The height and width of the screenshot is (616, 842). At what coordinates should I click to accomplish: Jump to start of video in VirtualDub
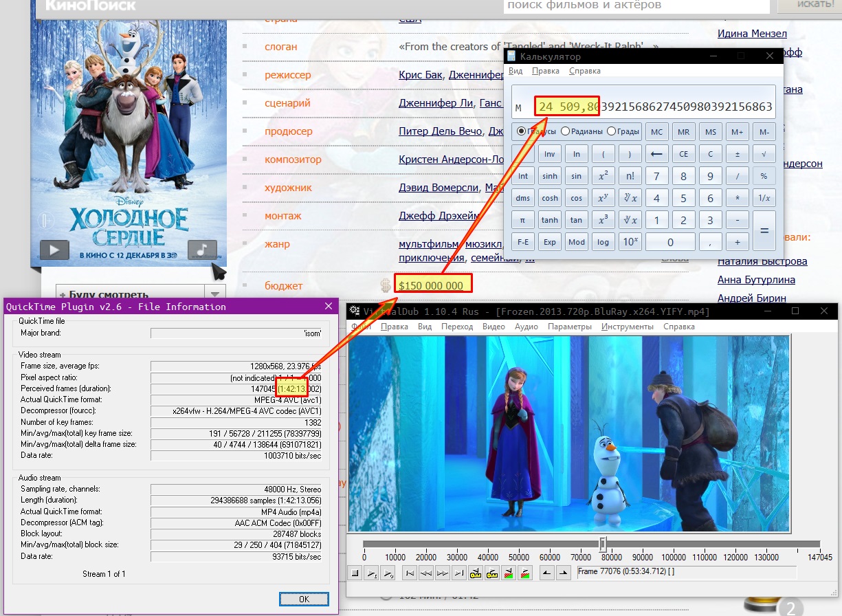pos(410,573)
